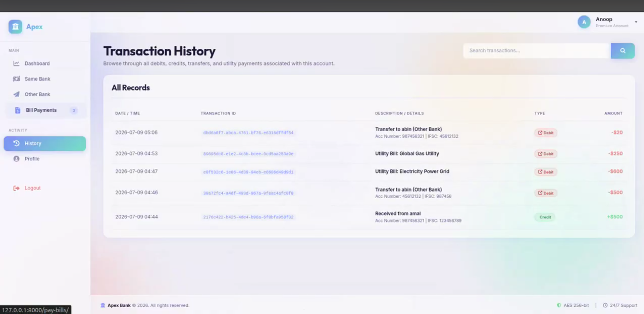Click date 2026-07-09 04:44

(137, 217)
